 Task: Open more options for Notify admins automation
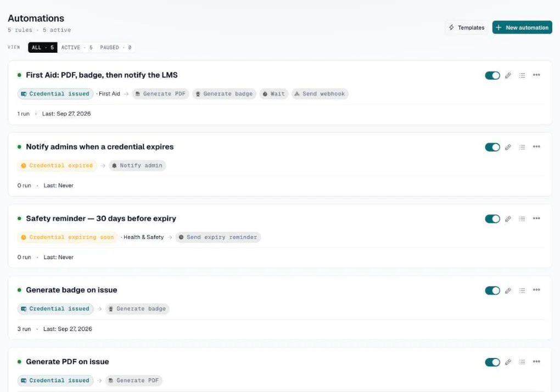click(x=536, y=147)
